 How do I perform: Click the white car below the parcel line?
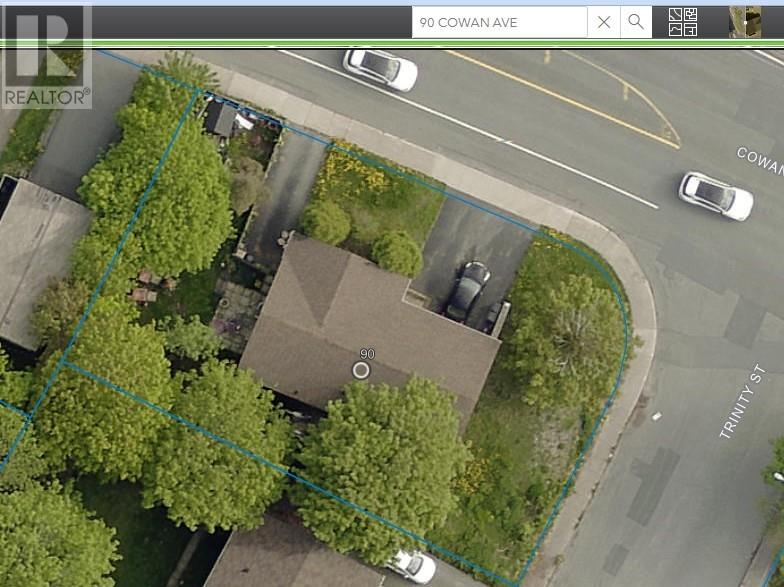(x=413, y=566)
